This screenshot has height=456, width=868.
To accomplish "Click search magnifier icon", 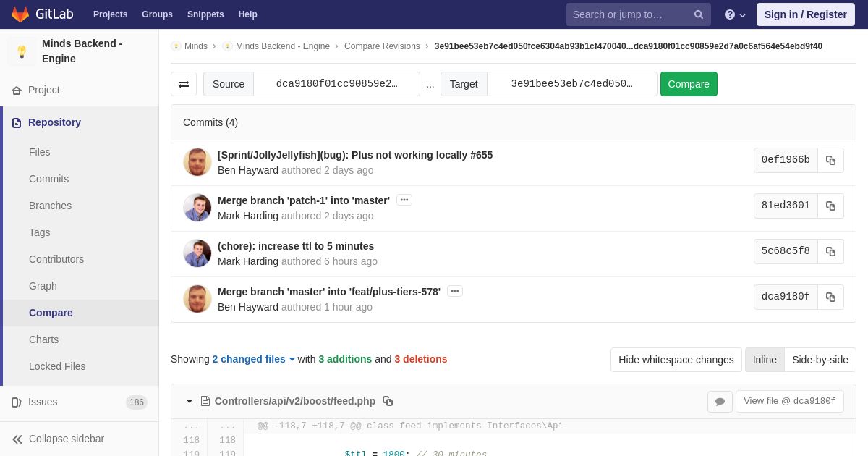I will click(699, 14).
